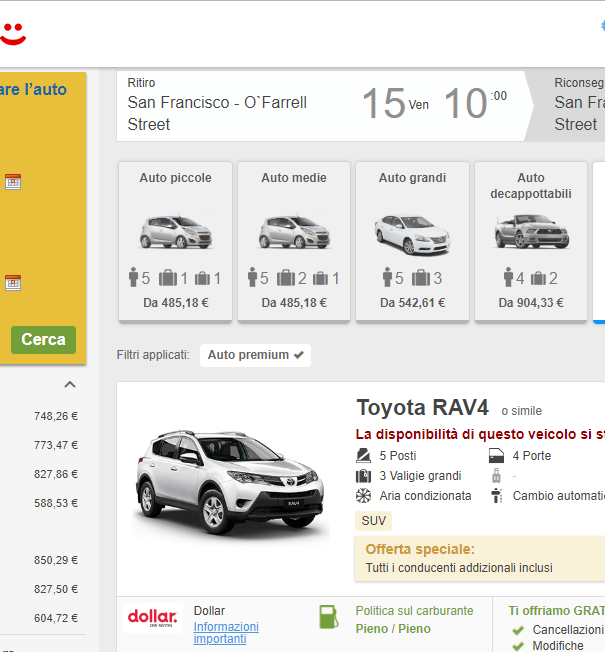Click the Toyota RAV4 title
605x652 pixels.
click(x=422, y=408)
